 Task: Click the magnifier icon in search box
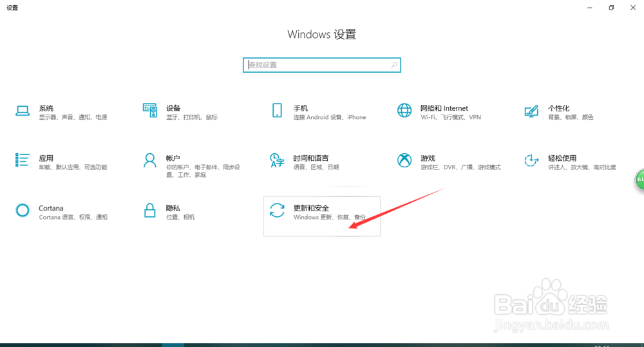click(394, 65)
